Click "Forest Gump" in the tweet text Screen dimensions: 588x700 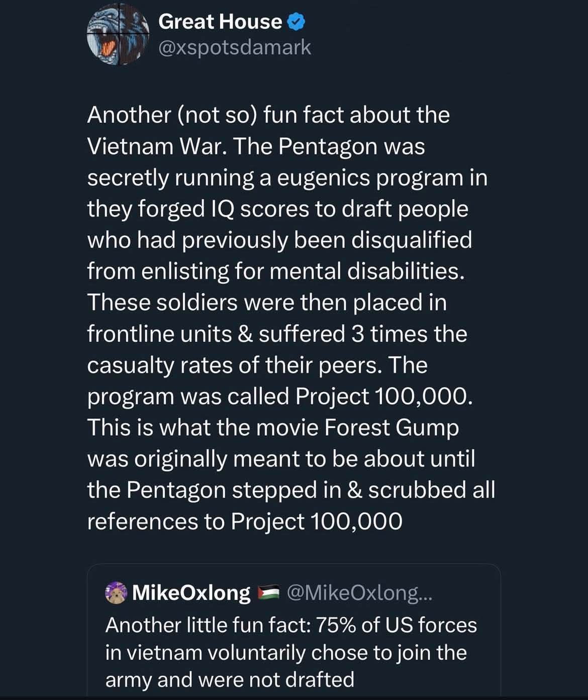[x=391, y=427]
